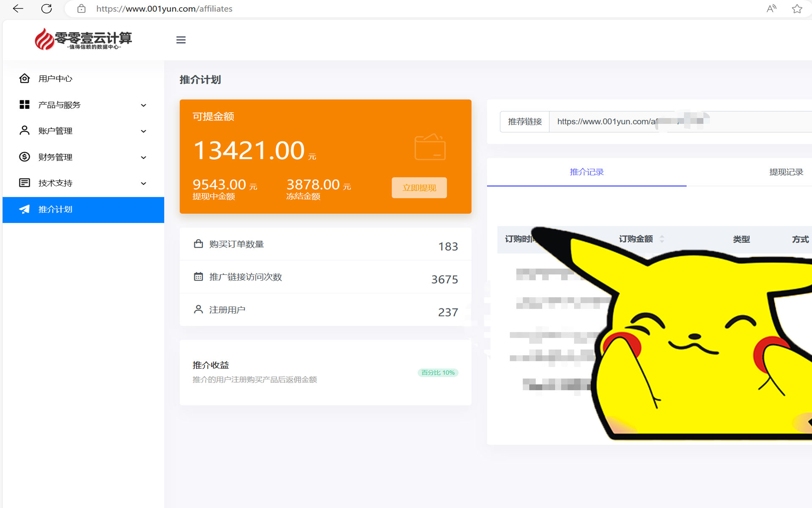Image resolution: width=812 pixels, height=508 pixels.
Task: Open the read aloud icon in address bar
Action: pos(771,8)
